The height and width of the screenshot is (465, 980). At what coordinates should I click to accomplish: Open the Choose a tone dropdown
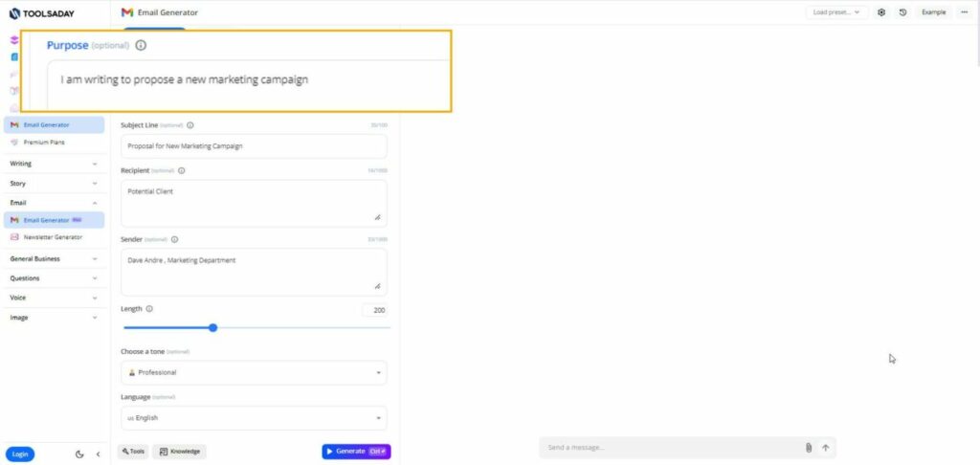click(x=254, y=372)
